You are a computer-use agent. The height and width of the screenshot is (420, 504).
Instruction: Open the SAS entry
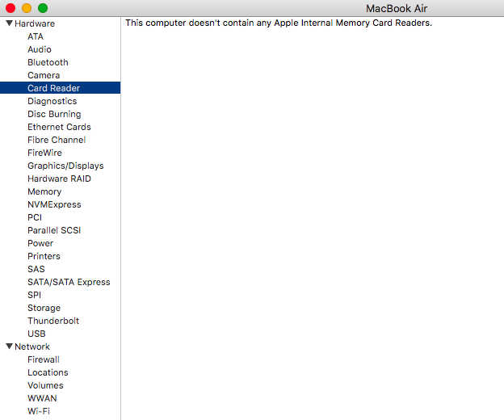[36, 269]
